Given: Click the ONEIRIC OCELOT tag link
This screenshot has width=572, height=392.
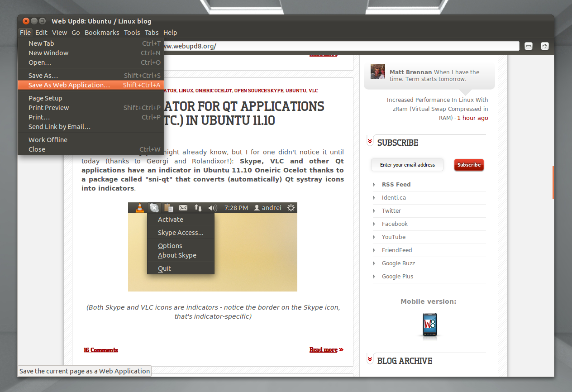Looking at the screenshot, I should click(x=214, y=91).
